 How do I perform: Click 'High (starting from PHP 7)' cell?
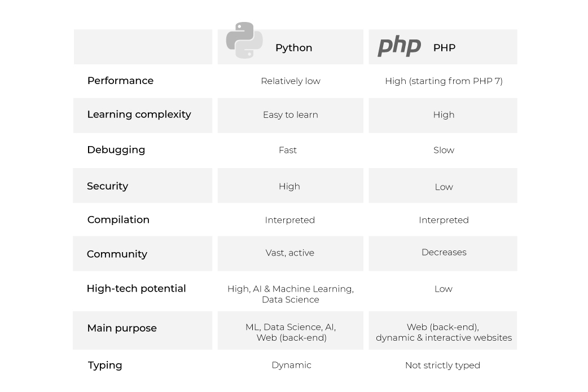coord(444,81)
